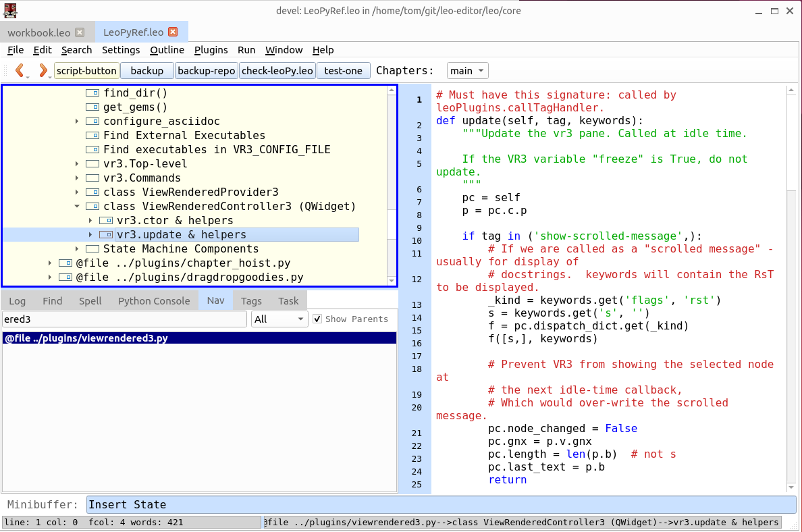Click the node icon beside "vr3.update & helpers"
Screen dimensions: 802x532
tap(106, 234)
